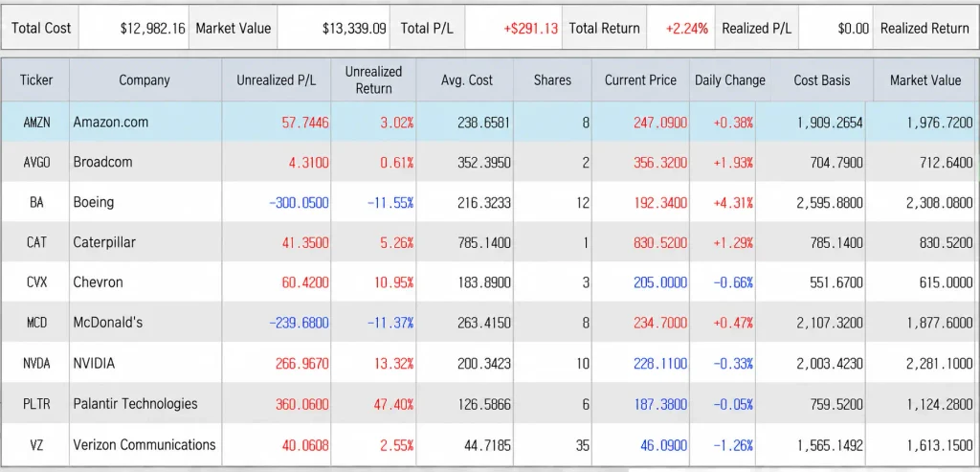Select the BA ticker cell
The height and width of the screenshot is (472, 980).
(x=36, y=202)
